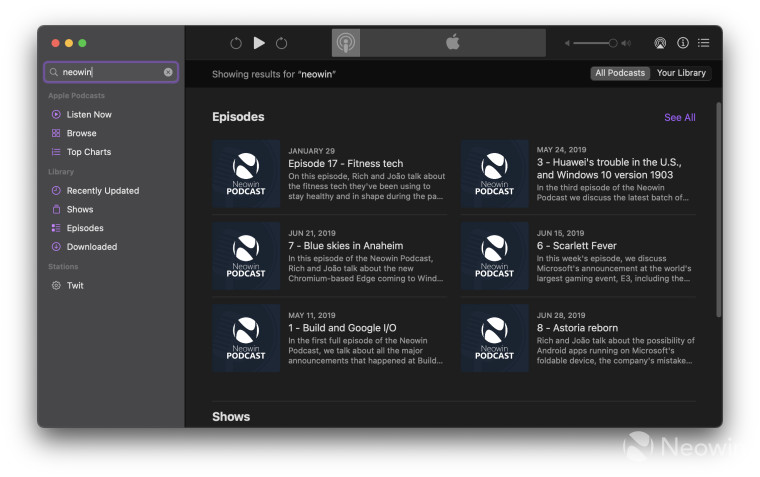Click the green fullscreen window button
Image resolution: width=760 pixels, height=477 pixels.
(82, 43)
